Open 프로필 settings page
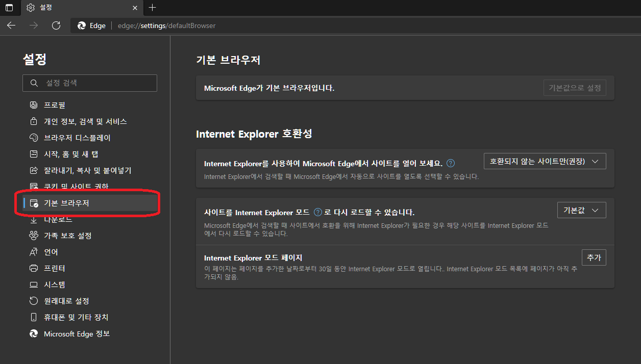The height and width of the screenshot is (364, 641). (55, 105)
